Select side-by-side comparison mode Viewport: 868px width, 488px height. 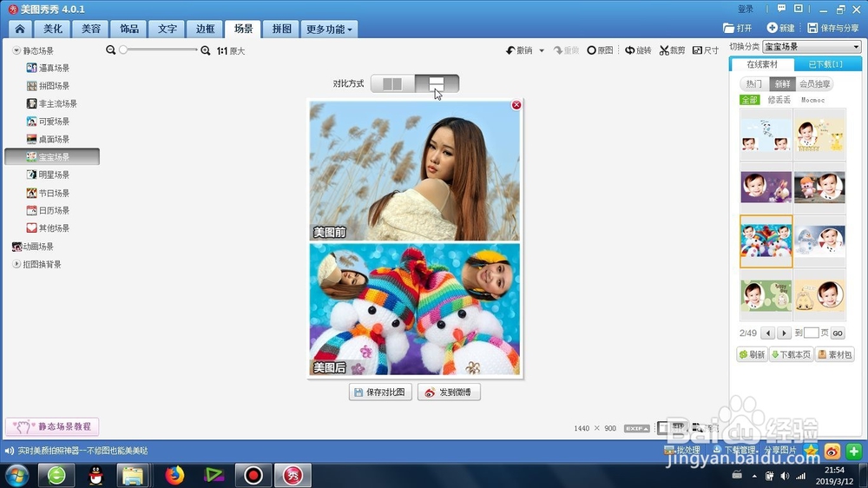tap(392, 83)
